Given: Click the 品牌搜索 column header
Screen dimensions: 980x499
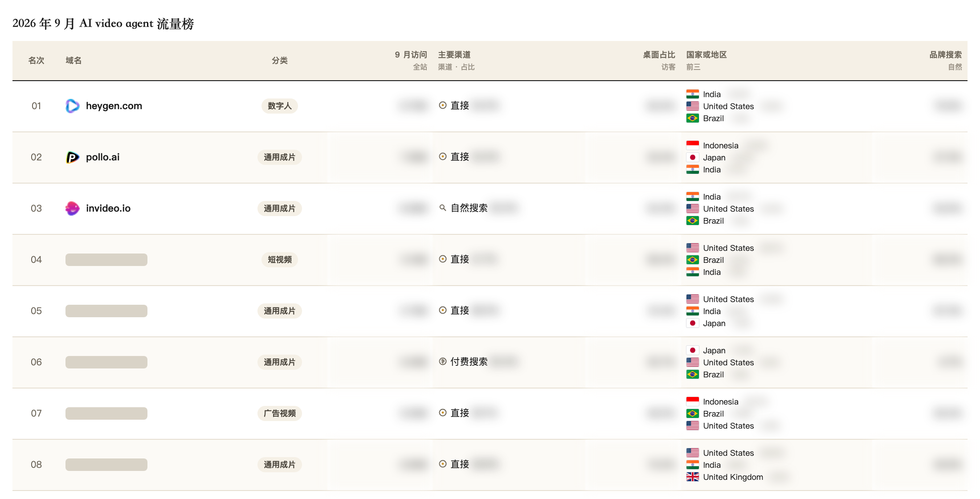Looking at the screenshot, I should [945, 55].
